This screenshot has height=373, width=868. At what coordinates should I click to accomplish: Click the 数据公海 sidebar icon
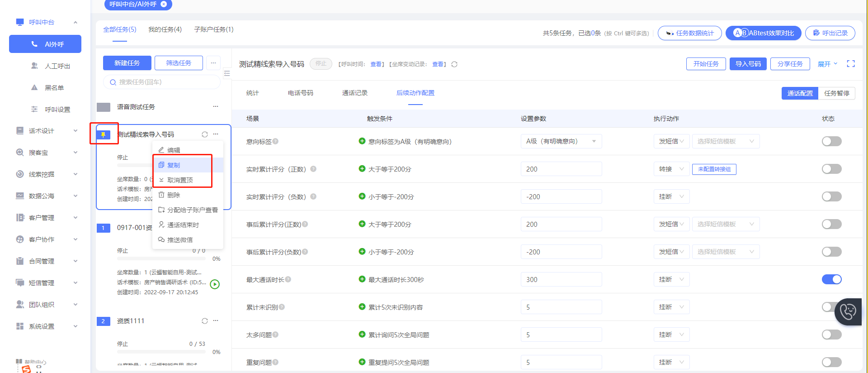click(x=20, y=196)
